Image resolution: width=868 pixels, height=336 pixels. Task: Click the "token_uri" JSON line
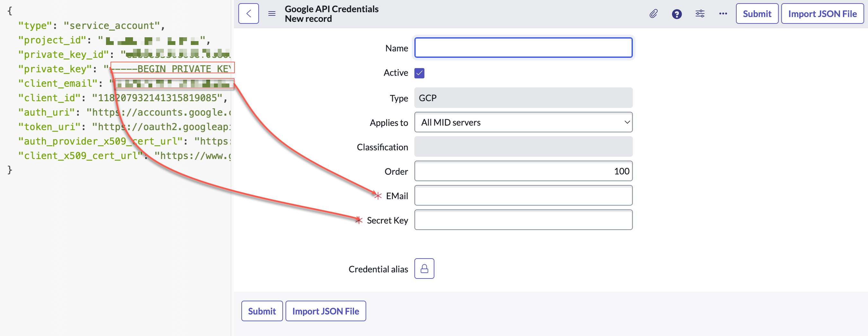tap(124, 127)
